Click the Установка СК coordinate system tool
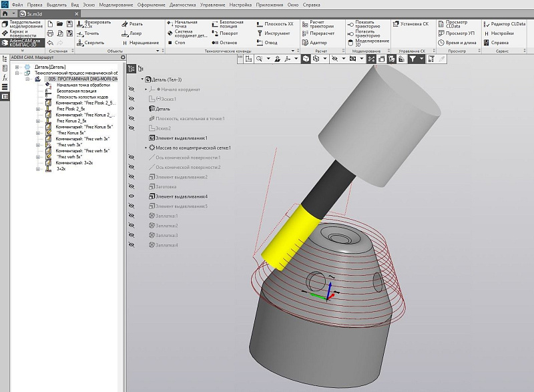This screenshot has height=392, width=534. [x=409, y=23]
